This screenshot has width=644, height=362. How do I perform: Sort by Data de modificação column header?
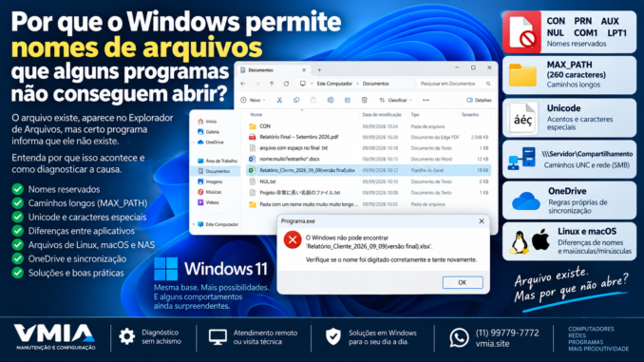382,115
